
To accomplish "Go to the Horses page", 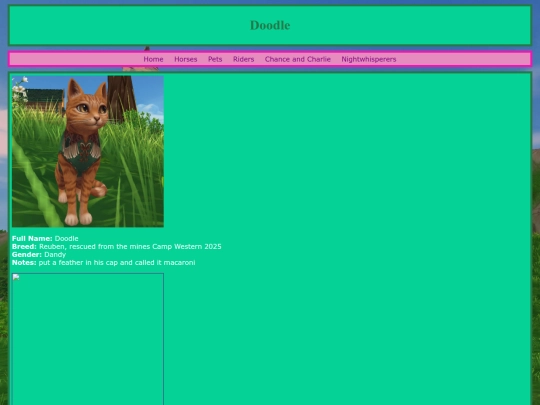I will (x=186, y=59).
